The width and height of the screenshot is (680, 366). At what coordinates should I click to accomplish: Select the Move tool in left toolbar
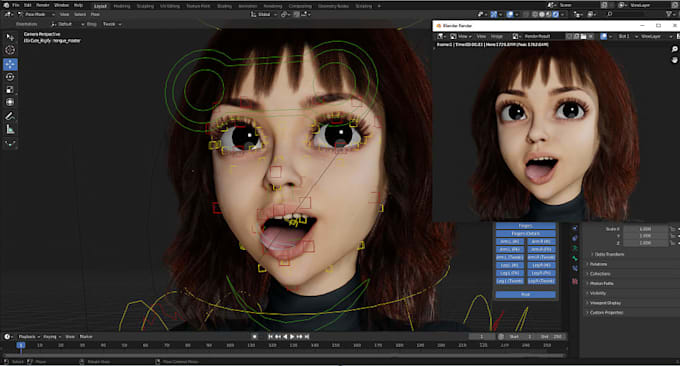click(10, 64)
